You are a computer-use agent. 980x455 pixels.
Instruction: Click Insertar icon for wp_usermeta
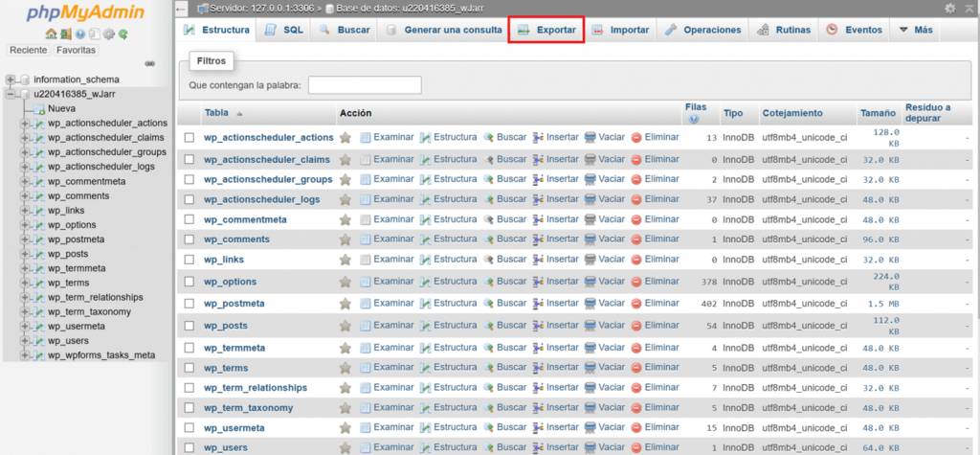(x=538, y=427)
